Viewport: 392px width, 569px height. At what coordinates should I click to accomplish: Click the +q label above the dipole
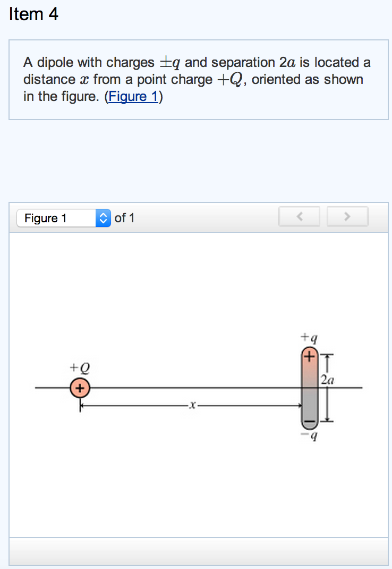(x=308, y=337)
